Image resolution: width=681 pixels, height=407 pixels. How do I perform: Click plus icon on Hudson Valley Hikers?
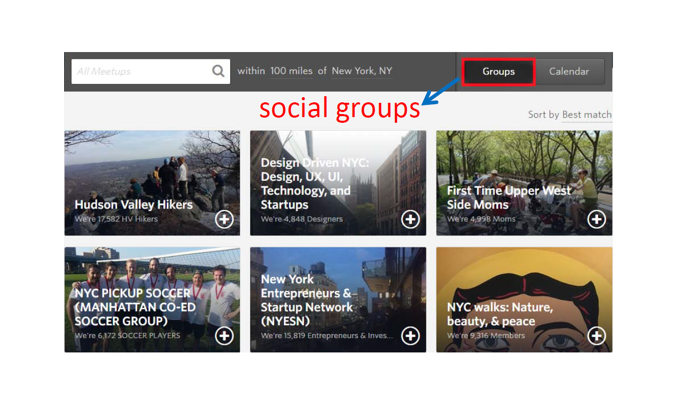224,219
